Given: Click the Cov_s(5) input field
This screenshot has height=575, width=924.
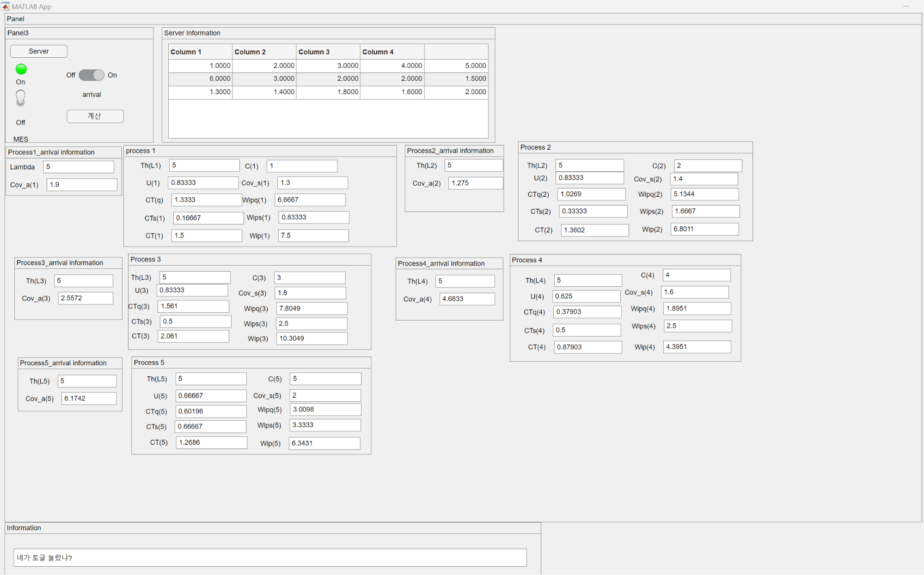Looking at the screenshot, I should click(325, 396).
